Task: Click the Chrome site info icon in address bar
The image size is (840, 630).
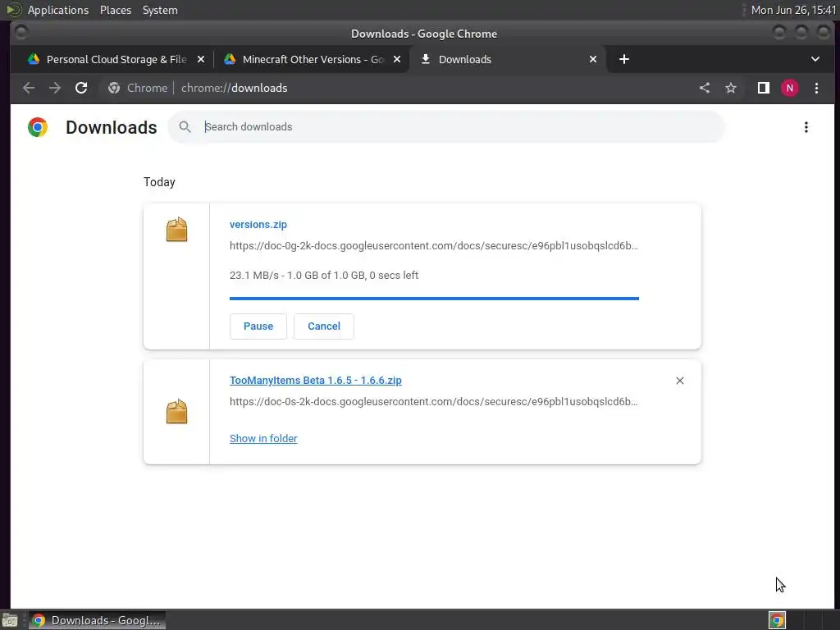Action: 113,88
